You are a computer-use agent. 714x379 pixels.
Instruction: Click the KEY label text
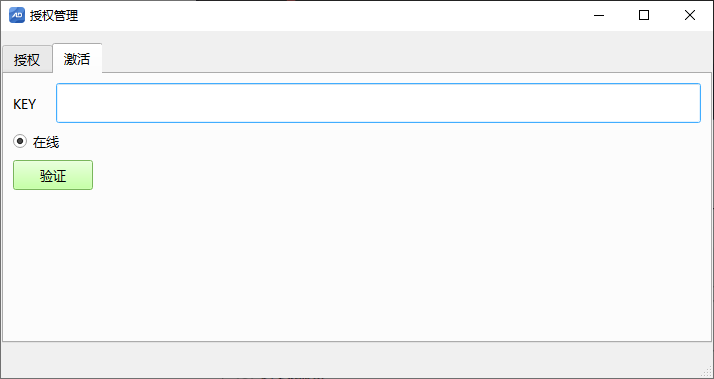coord(25,104)
